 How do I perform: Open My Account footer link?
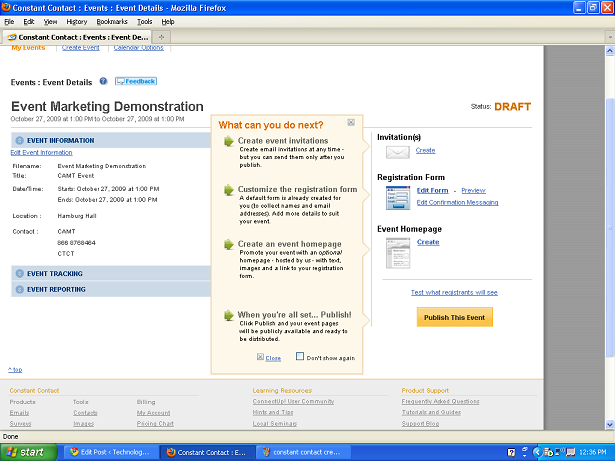[x=153, y=413]
